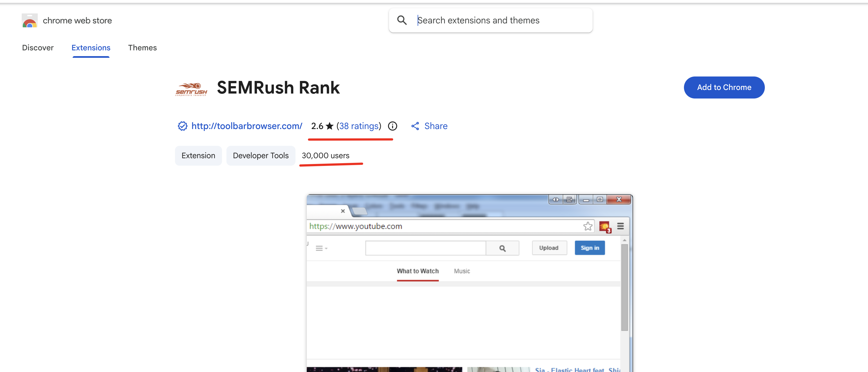Select the Extensions tab

[91, 48]
